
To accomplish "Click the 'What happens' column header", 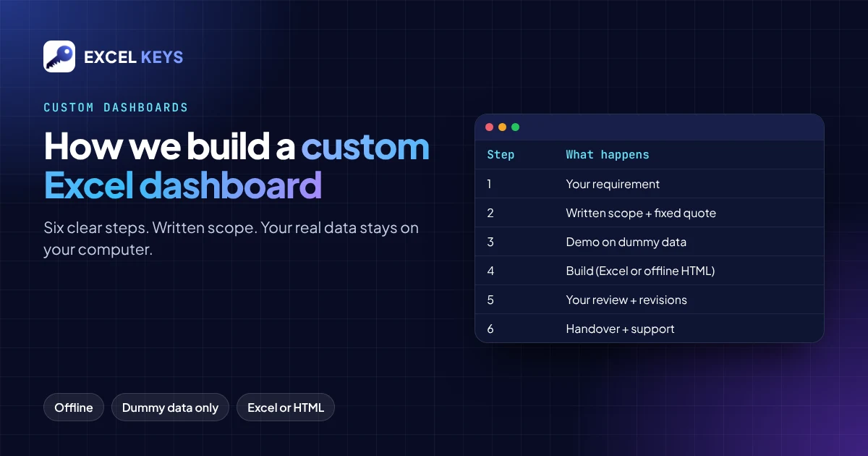I will [608, 155].
